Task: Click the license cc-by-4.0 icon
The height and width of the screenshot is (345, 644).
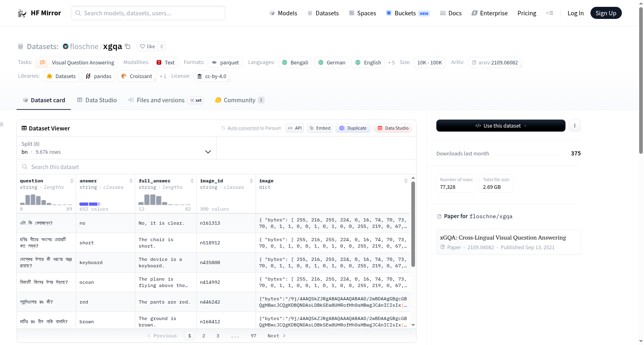Action: pyautogui.click(x=200, y=76)
